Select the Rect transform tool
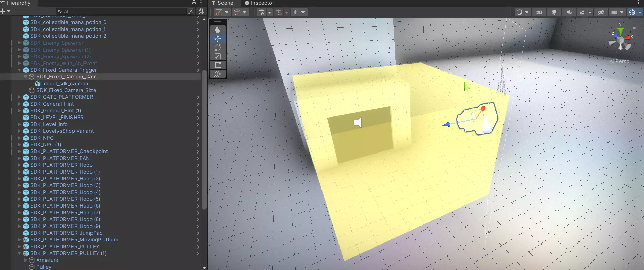This screenshot has height=270, width=644. 218,65
